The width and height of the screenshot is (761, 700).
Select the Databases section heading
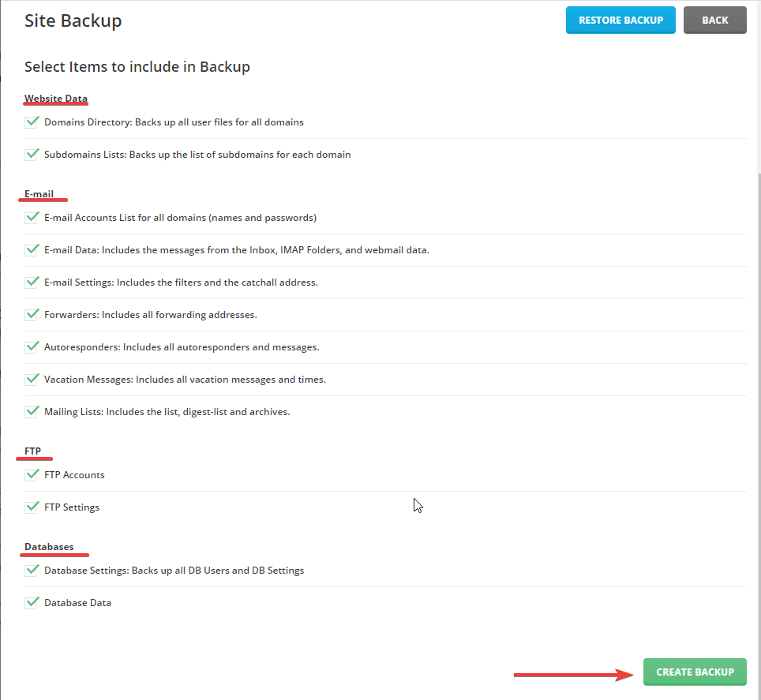[x=49, y=546]
